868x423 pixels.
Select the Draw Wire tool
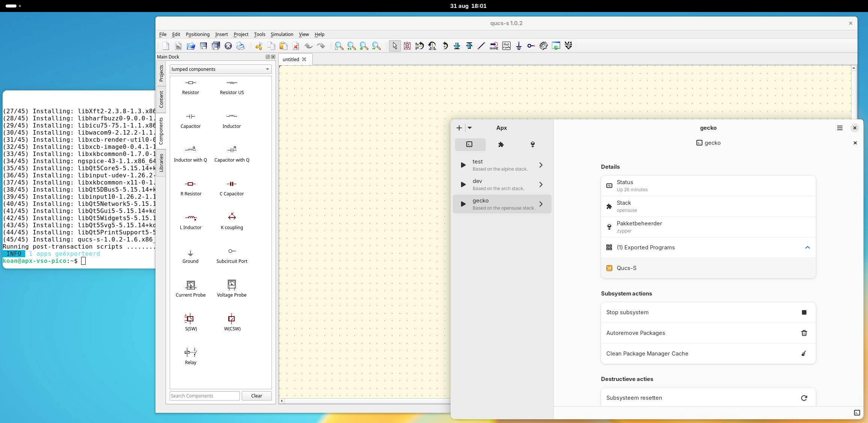[481, 46]
